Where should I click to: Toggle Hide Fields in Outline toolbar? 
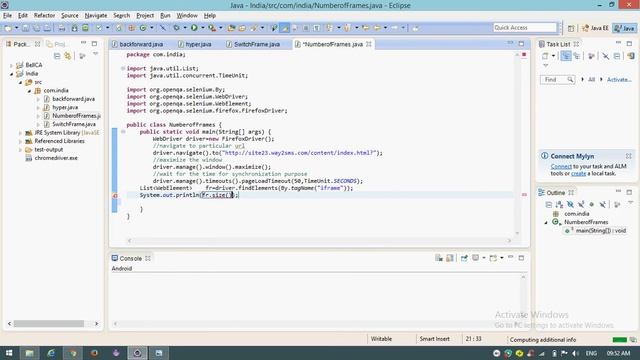570,204
